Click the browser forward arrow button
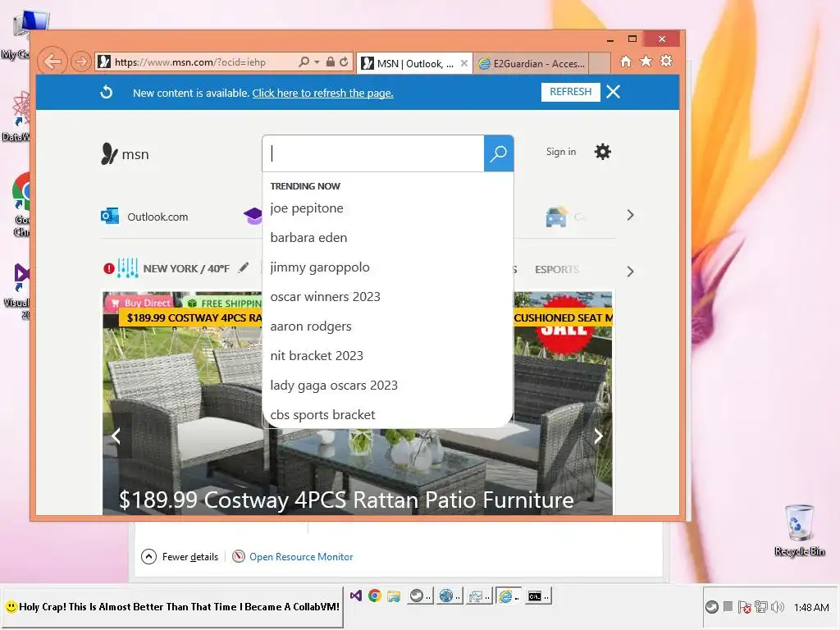 (x=81, y=62)
